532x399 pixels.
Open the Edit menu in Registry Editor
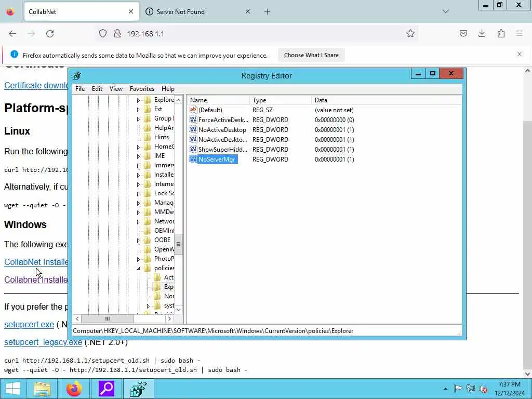pos(97,89)
